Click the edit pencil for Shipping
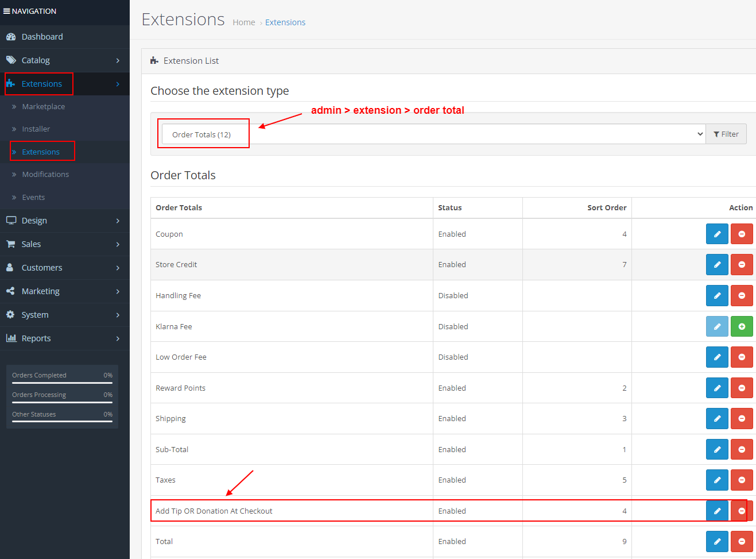The height and width of the screenshot is (559, 756). 716,418
